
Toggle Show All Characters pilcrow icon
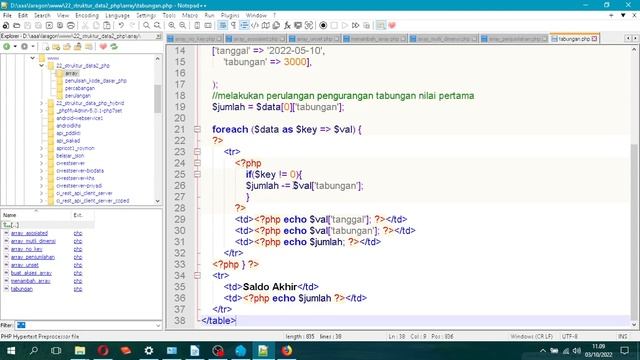[233, 25]
